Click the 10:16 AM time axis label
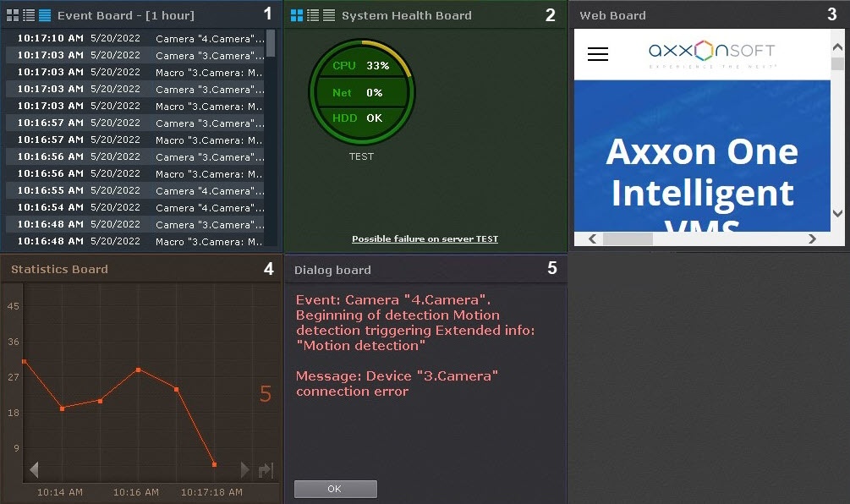Image resolution: width=850 pixels, height=504 pixels. (135, 492)
